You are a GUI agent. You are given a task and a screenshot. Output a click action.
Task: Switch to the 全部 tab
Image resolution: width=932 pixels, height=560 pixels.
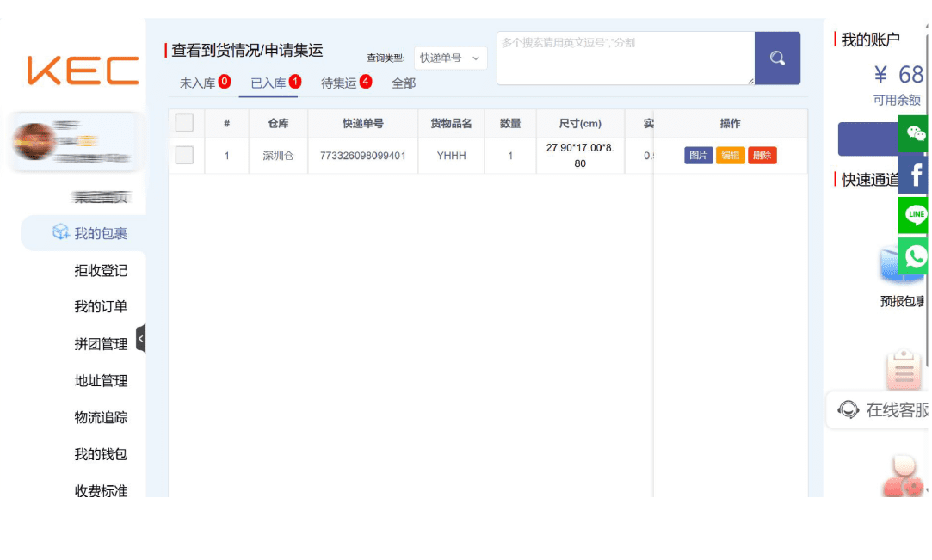coord(404,83)
